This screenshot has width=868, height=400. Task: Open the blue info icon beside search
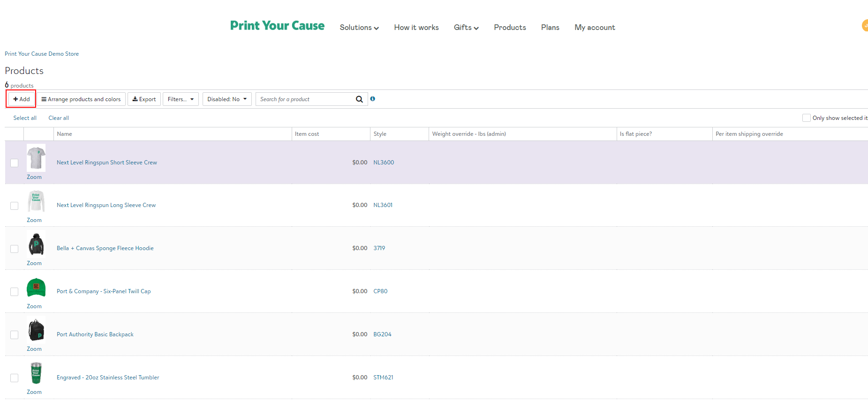[x=372, y=99]
